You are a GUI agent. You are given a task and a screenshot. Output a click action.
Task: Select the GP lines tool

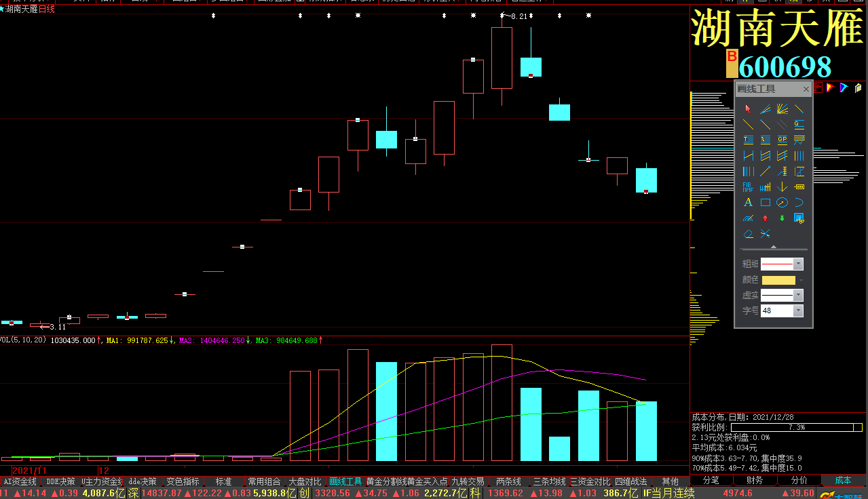(782, 140)
